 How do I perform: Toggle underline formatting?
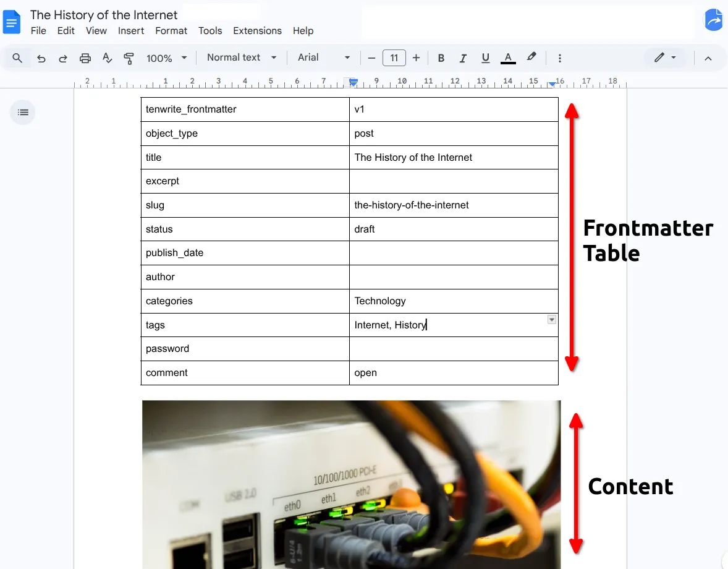click(485, 58)
